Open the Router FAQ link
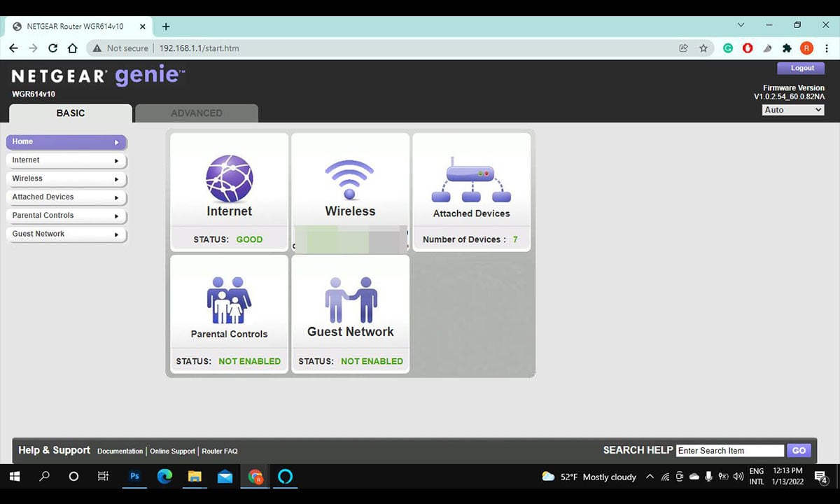This screenshot has width=840, height=504. click(x=220, y=451)
